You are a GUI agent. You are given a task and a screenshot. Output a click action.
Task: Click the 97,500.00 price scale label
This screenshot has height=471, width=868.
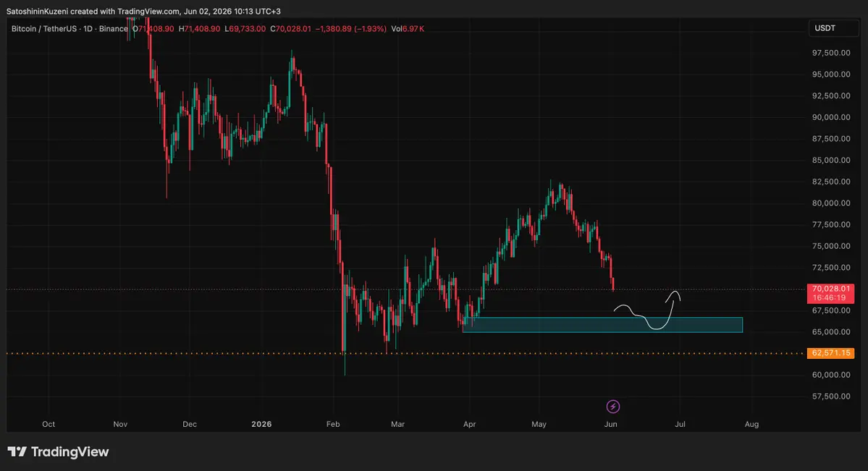(x=831, y=53)
